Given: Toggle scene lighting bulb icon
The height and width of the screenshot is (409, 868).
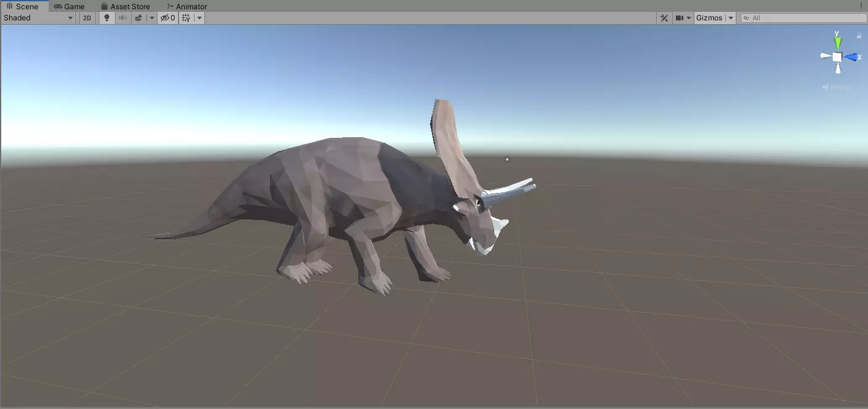Looking at the screenshot, I should click(x=107, y=18).
